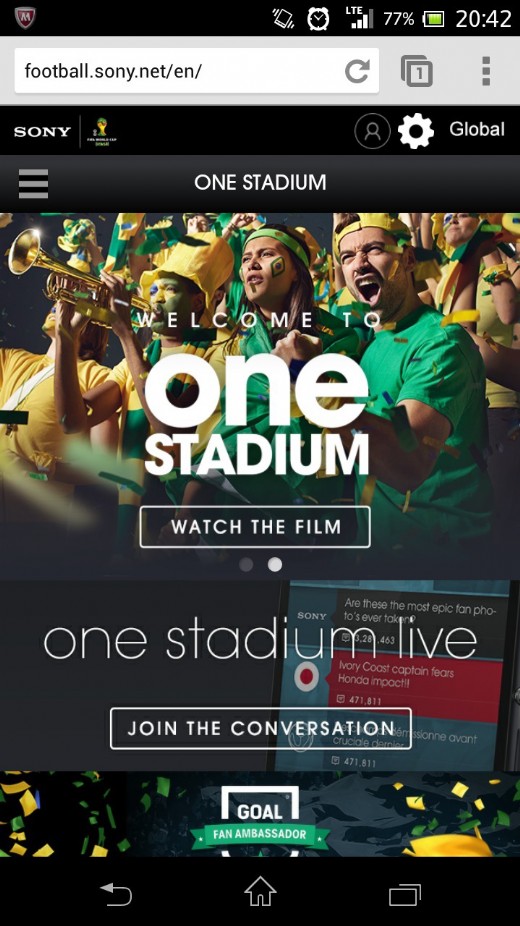Screen dimensions: 520x926
Task: Select the first carousel dot
Action: [246, 565]
